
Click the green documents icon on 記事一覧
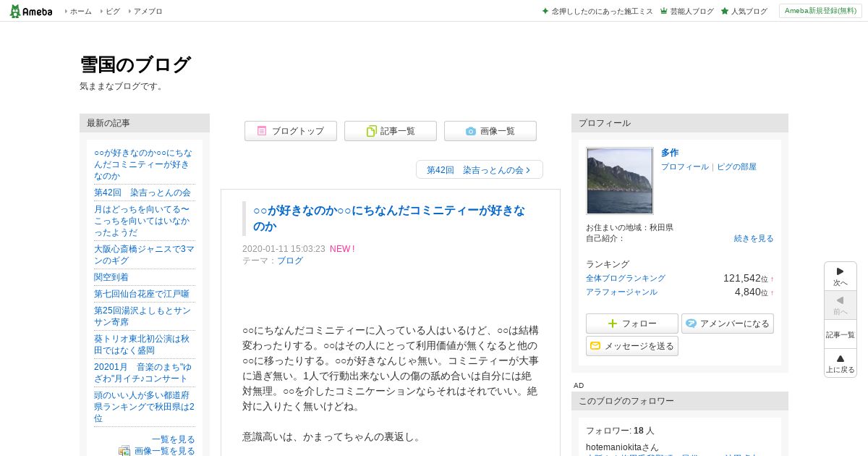point(372,131)
